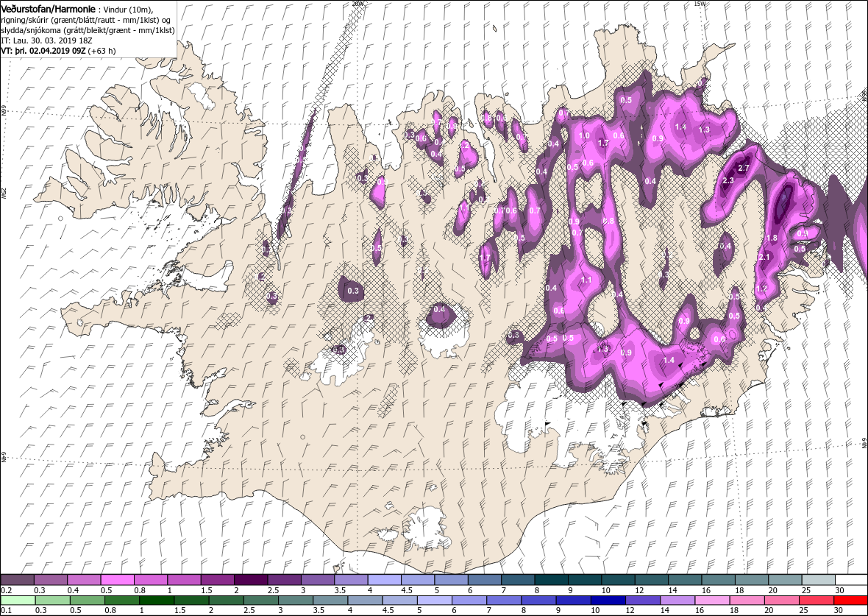
Task: Click the 2.3 snowfall value on the map
Action: tap(728, 180)
